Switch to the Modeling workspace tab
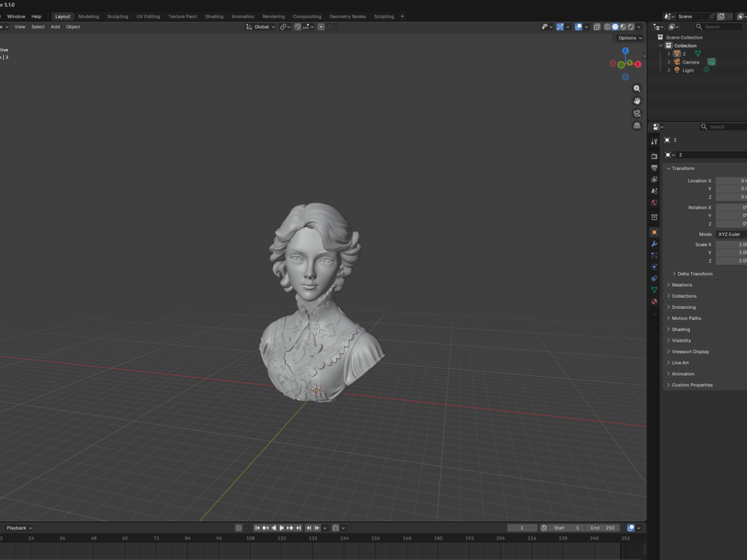 (88, 16)
